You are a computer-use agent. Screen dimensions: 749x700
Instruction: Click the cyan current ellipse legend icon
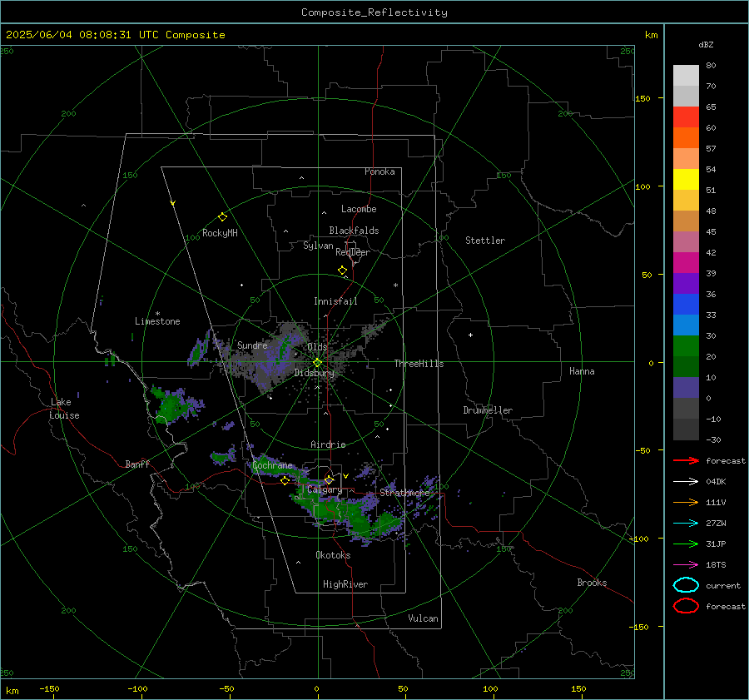[686, 585]
